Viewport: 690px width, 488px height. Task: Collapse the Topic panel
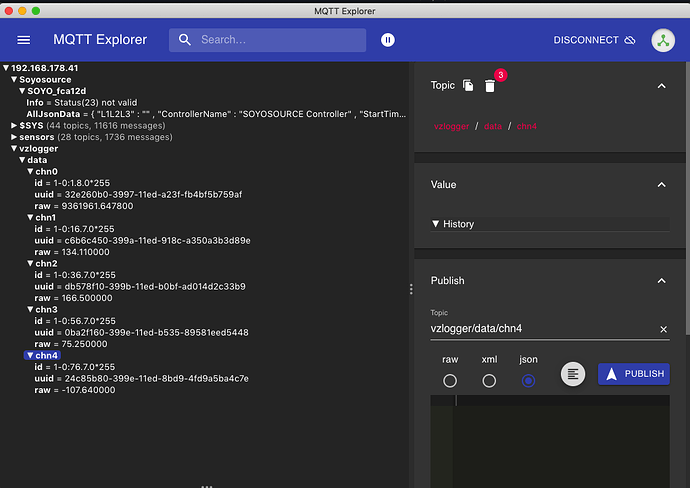pyautogui.click(x=661, y=86)
